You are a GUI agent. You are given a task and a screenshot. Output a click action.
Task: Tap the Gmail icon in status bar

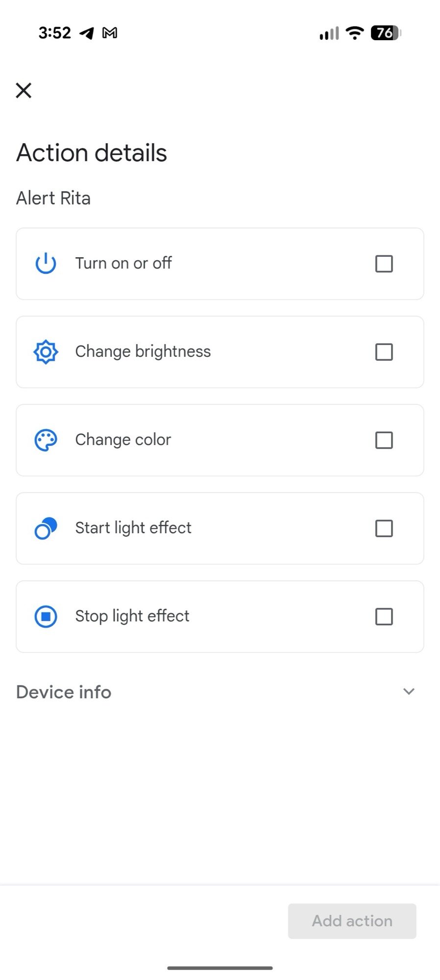click(110, 33)
